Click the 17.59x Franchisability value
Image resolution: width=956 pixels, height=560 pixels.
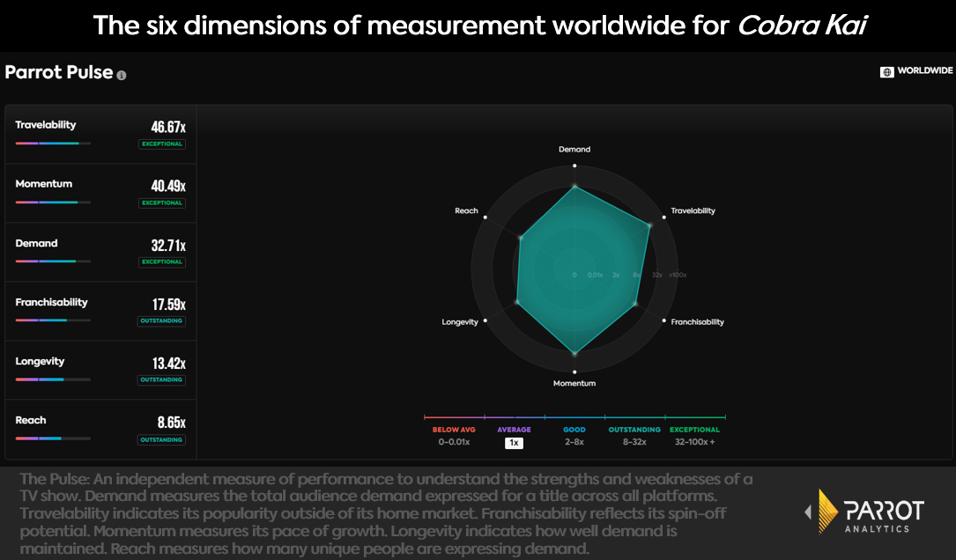tap(169, 304)
